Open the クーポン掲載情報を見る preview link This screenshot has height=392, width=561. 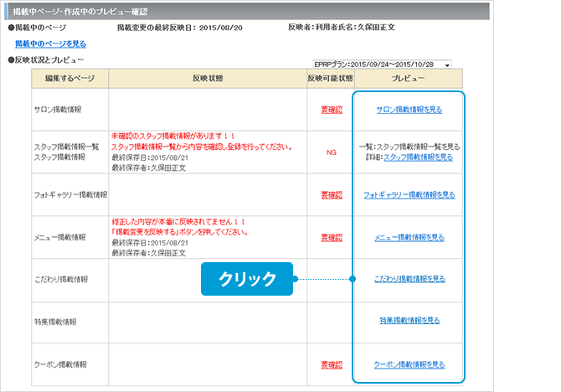click(409, 365)
